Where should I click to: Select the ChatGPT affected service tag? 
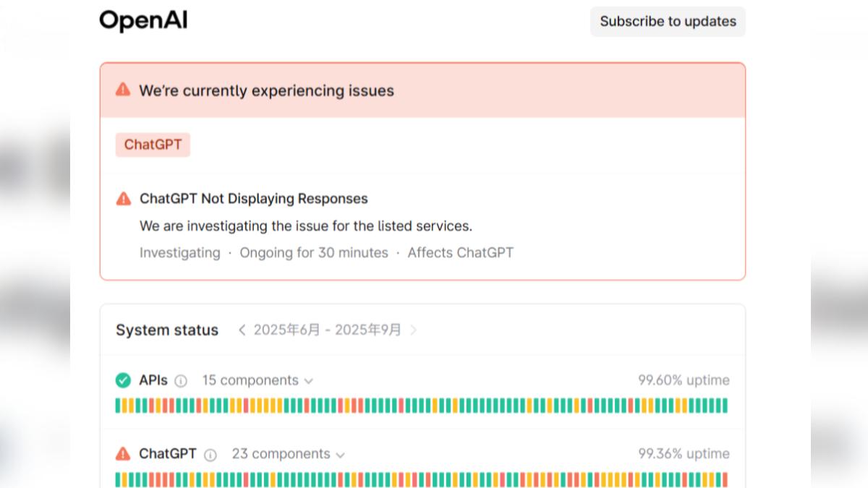[153, 145]
